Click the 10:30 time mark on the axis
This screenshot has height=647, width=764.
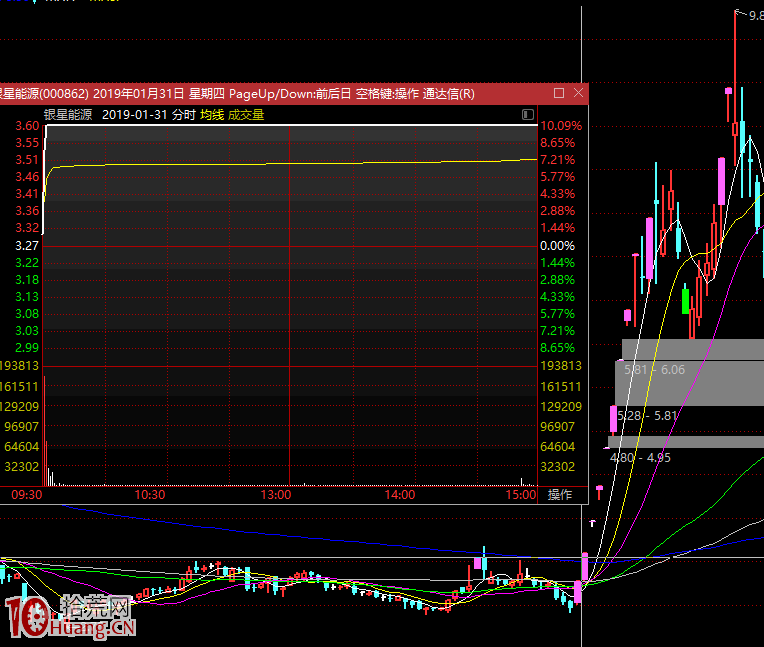[x=149, y=495]
